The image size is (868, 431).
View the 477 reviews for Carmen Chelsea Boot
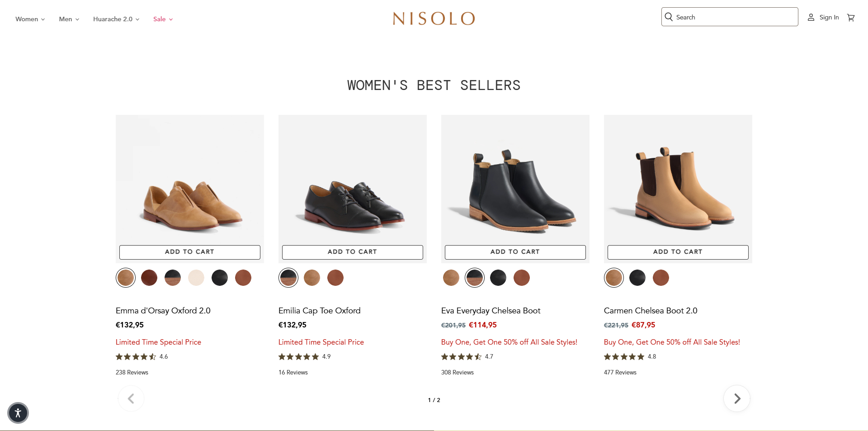[620, 372]
